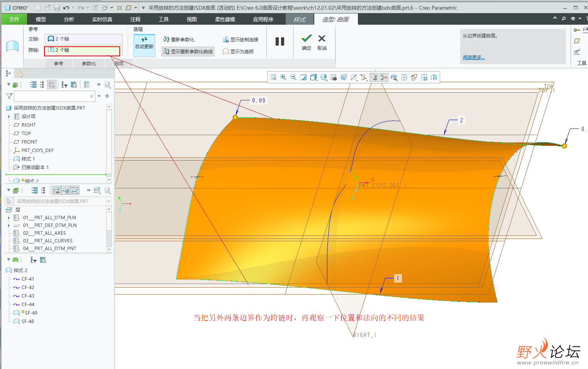Viewport: 588px width, 369px height.
Task: Open quick access toolbar customize dropdown
Action: (143, 8)
